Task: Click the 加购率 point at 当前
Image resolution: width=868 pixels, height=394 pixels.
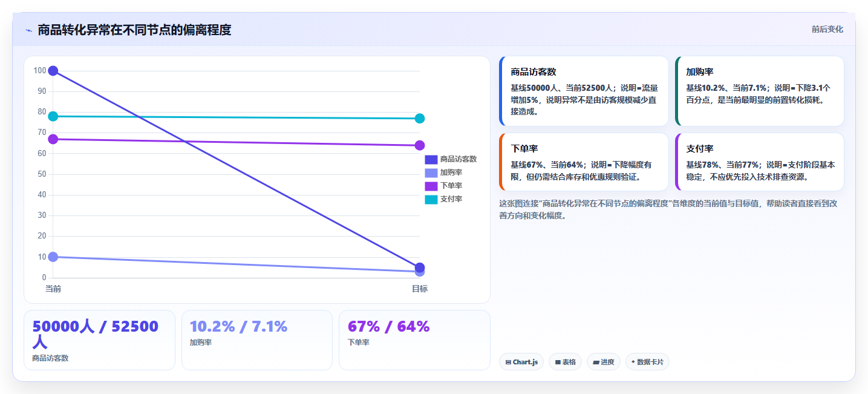Action: (53, 257)
